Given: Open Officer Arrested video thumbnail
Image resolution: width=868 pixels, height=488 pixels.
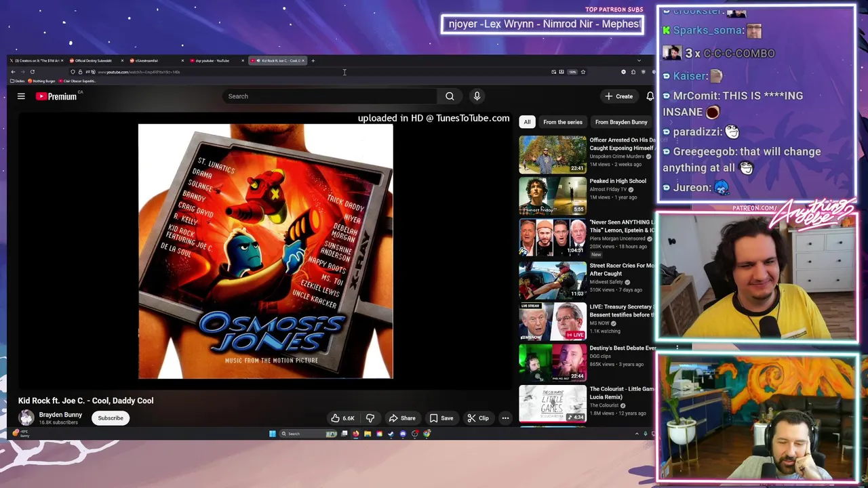Looking at the screenshot, I should (553, 155).
